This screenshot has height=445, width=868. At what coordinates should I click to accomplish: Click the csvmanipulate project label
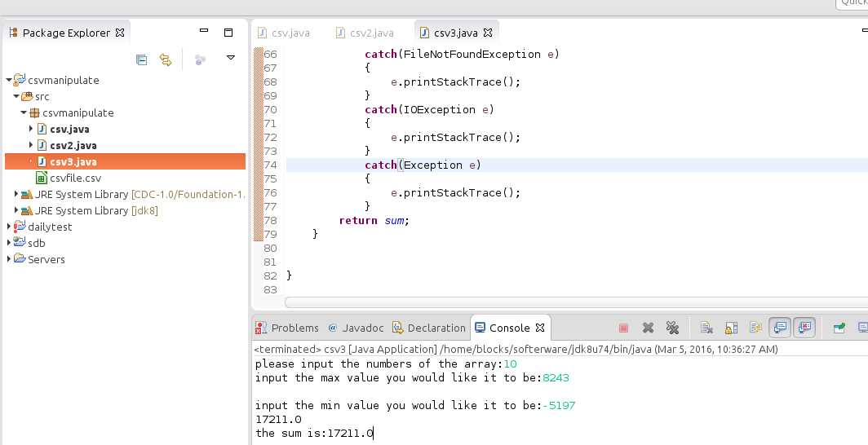[63, 80]
